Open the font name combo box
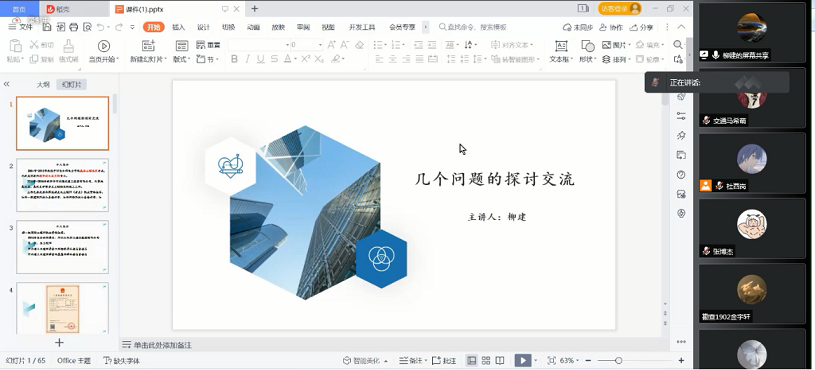Viewport: 815px width, 370px height. tap(259, 45)
